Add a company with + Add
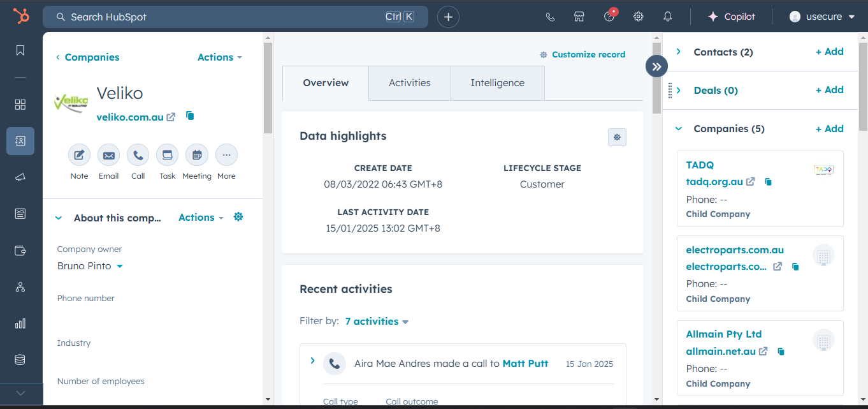868x409 pixels. pos(829,129)
